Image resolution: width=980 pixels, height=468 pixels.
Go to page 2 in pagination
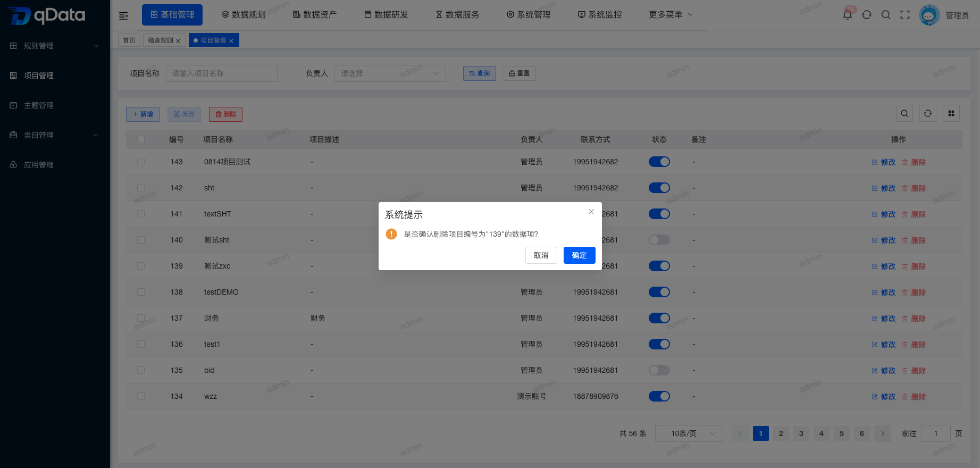click(781, 433)
